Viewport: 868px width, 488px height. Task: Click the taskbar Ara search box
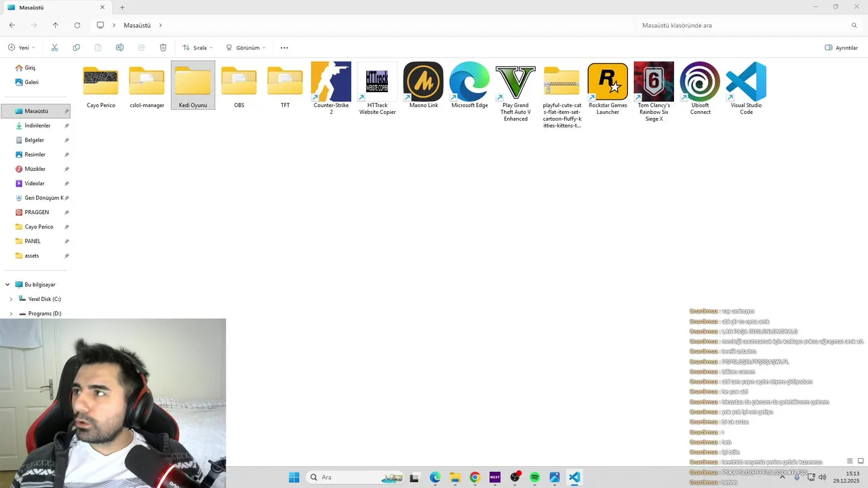(355, 477)
